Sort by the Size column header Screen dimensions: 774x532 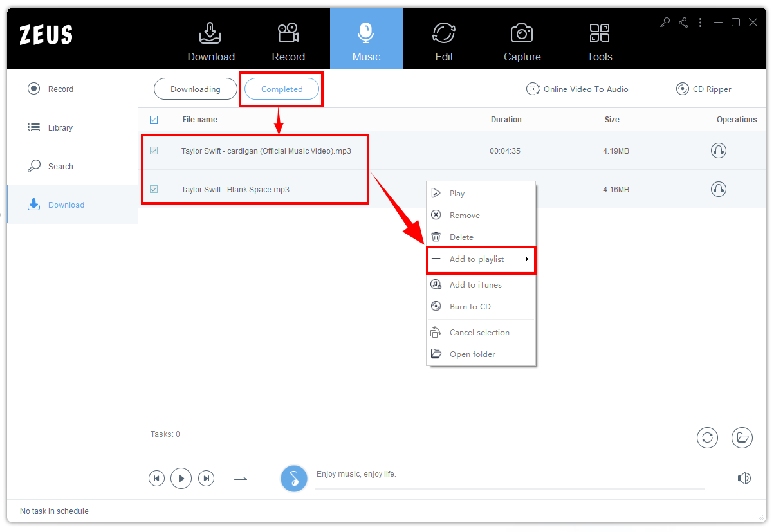612,120
